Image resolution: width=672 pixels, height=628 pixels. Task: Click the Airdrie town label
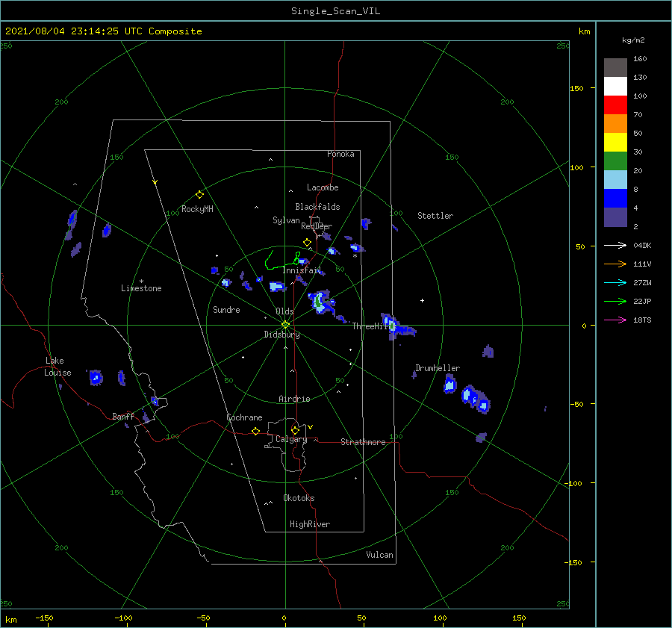[294, 399]
